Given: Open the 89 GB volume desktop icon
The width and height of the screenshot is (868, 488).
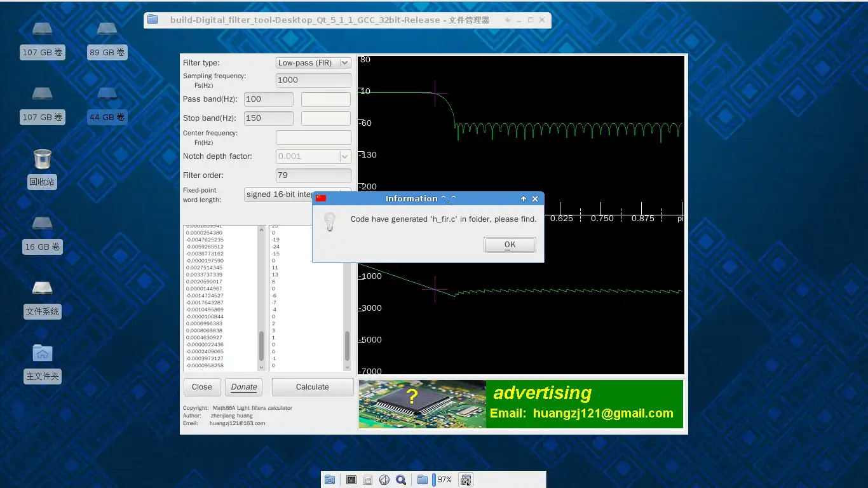Looking at the screenshot, I should pos(107,29).
